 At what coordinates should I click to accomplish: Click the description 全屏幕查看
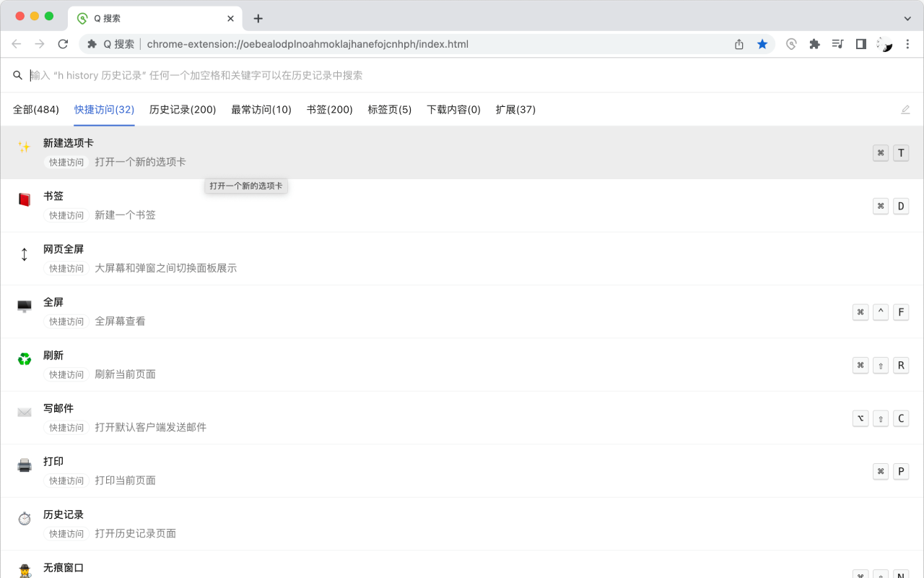121,322
